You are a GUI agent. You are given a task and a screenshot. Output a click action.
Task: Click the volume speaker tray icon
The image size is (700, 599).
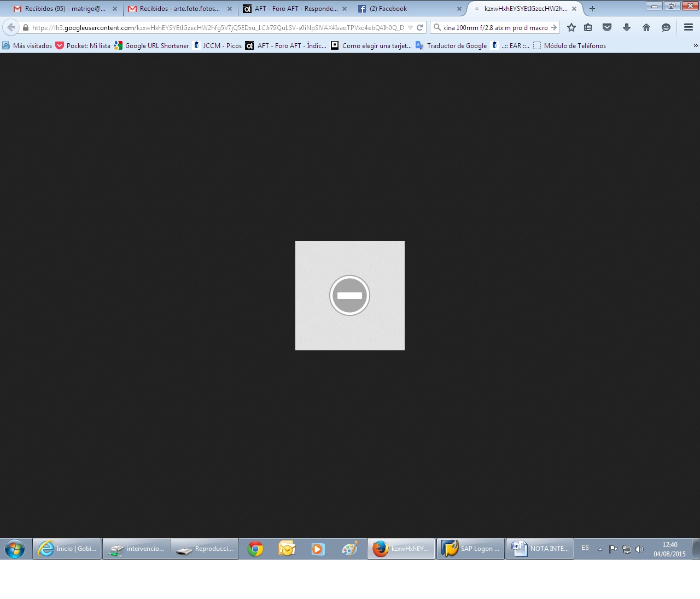(x=640, y=549)
